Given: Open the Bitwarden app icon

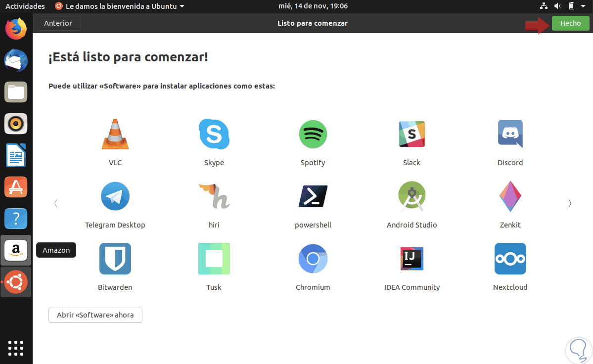Looking at the screenshot, I should 115,259.
